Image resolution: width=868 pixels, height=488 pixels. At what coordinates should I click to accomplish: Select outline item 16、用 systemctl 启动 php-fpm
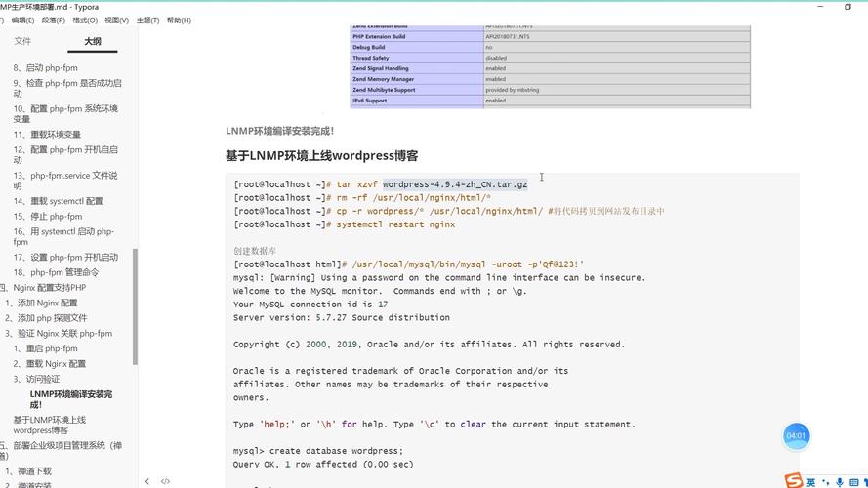(x=63, y=236)
